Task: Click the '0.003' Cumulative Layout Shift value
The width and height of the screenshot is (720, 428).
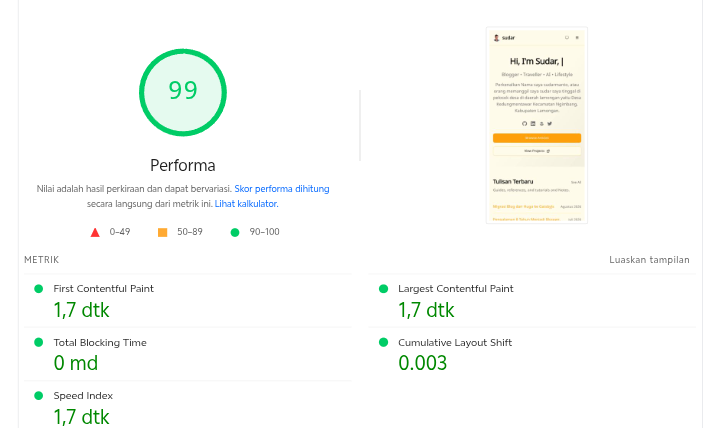Action: (422, 363)
